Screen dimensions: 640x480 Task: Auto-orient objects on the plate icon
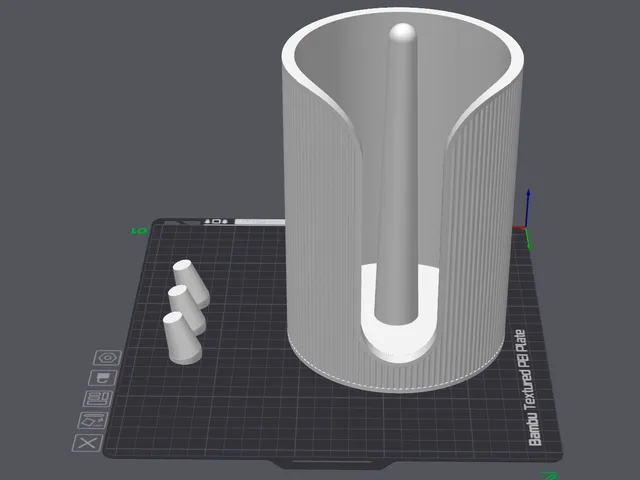(x=93, y=420)
